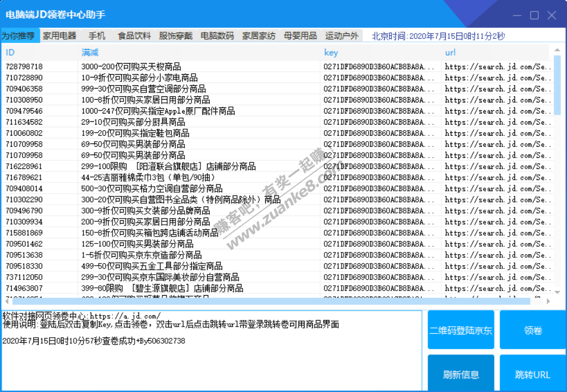Minimize the JD助手 window

pos(517,15)
